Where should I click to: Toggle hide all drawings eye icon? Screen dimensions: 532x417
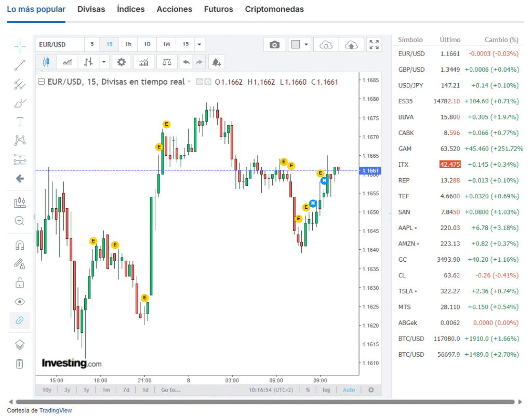pos(20,302)
